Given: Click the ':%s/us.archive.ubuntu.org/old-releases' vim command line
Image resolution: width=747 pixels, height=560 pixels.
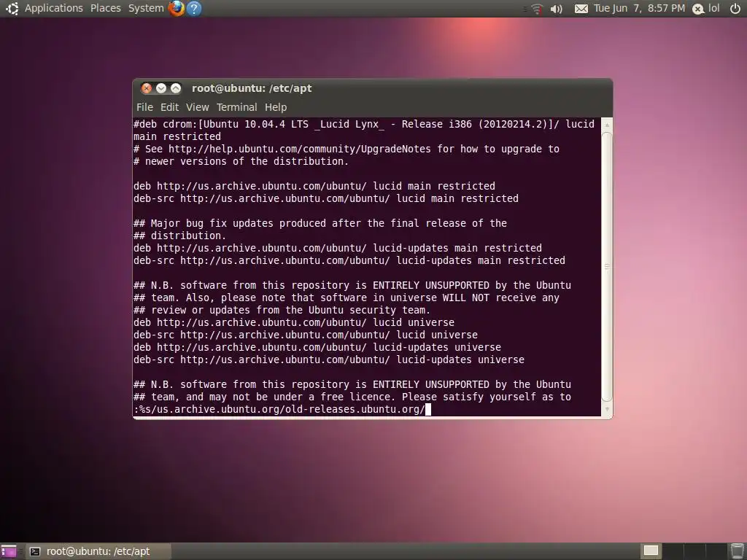Looking at the screenshot, I should 279,409.
